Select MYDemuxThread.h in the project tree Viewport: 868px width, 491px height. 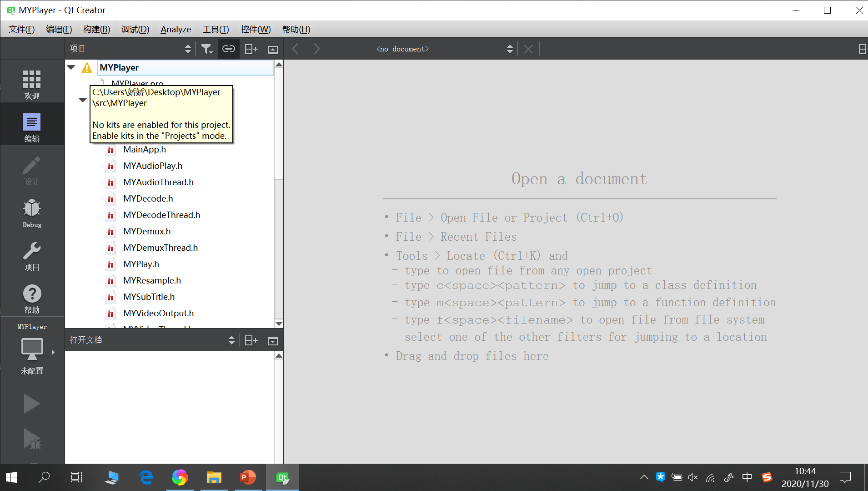pos(161,248)
